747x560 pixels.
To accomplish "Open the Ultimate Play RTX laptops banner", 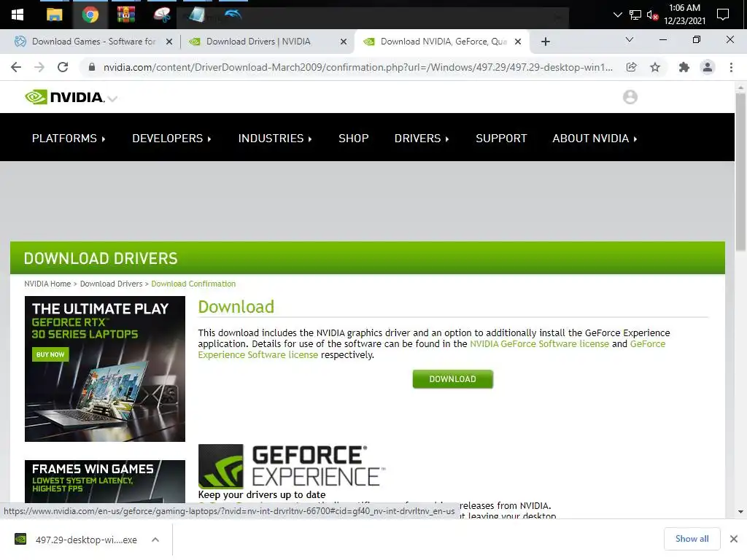I will click(105, 369).
